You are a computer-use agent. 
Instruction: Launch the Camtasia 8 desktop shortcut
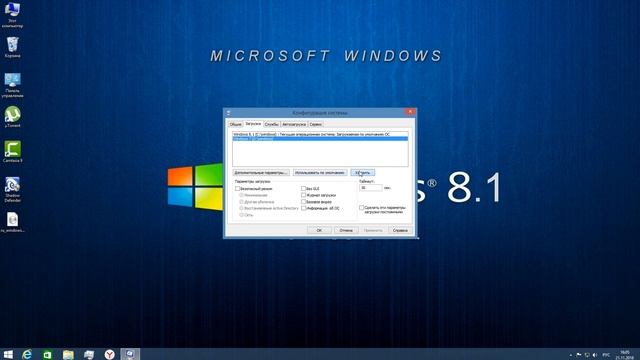(x=12, y=152)
